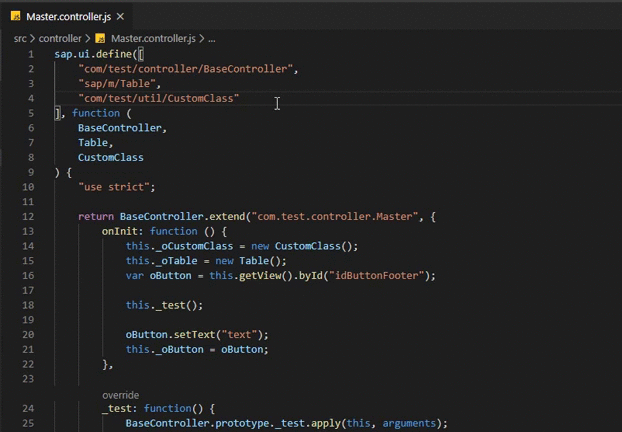Click the override CodeLens above _test
Viewport: 622px width, 432px height.
click(121, 395)
